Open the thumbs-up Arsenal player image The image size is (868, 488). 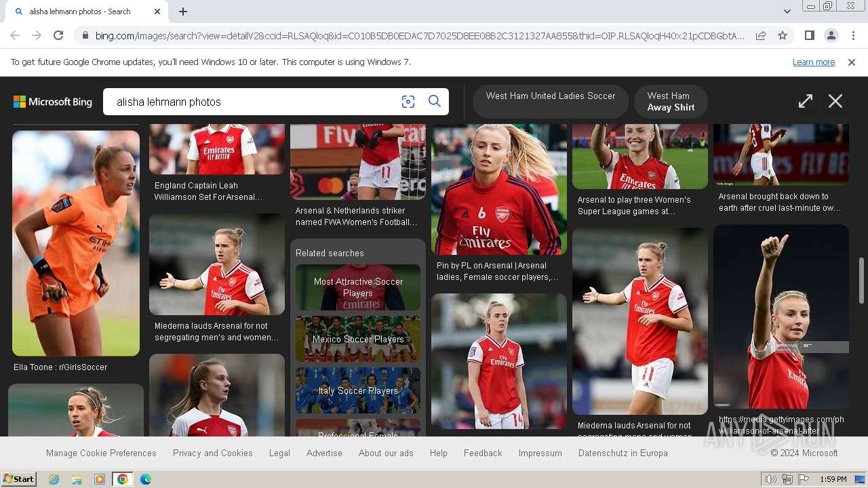point(781,317)
